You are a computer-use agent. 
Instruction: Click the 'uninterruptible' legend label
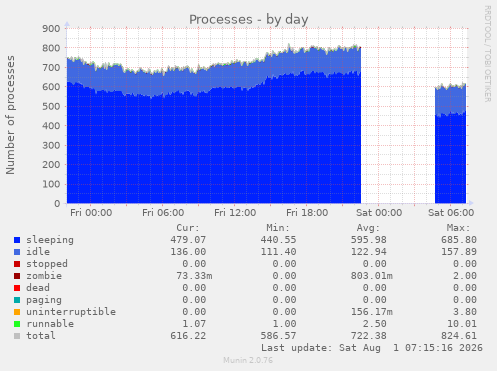click(71, 312)
